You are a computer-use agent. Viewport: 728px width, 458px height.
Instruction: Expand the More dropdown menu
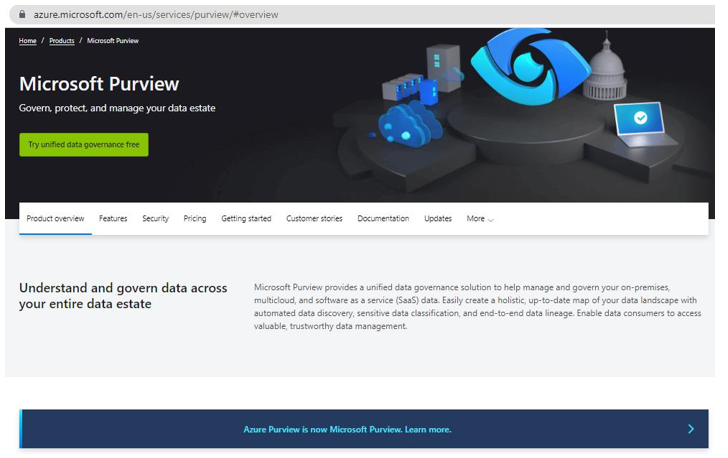pyautogui.click(x=480, y=218)
